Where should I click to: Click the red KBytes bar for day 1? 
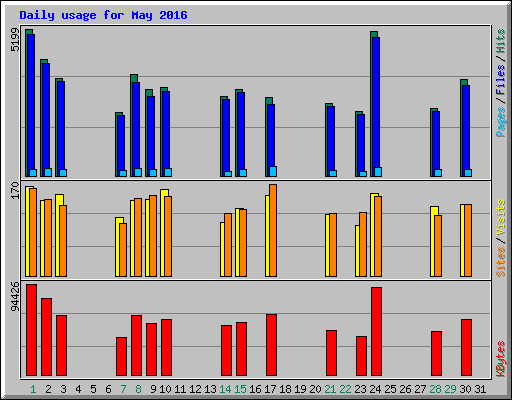tap(31, 330)
